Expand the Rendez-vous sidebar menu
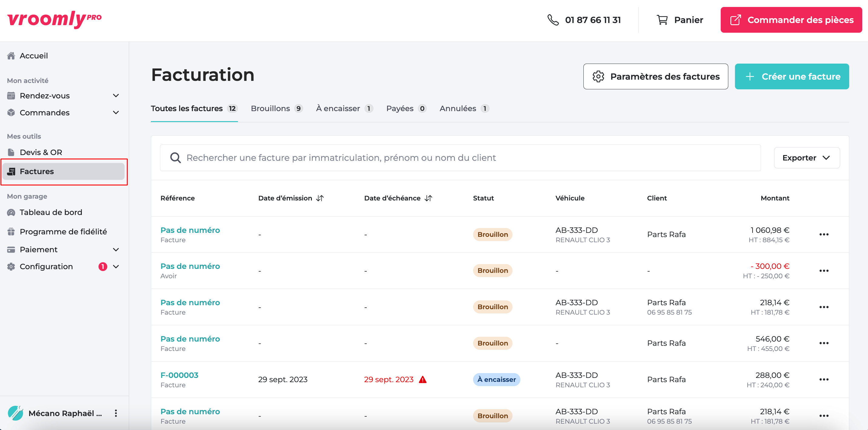The height and width of the screenshot is (430, 868). tap(115, 96)
